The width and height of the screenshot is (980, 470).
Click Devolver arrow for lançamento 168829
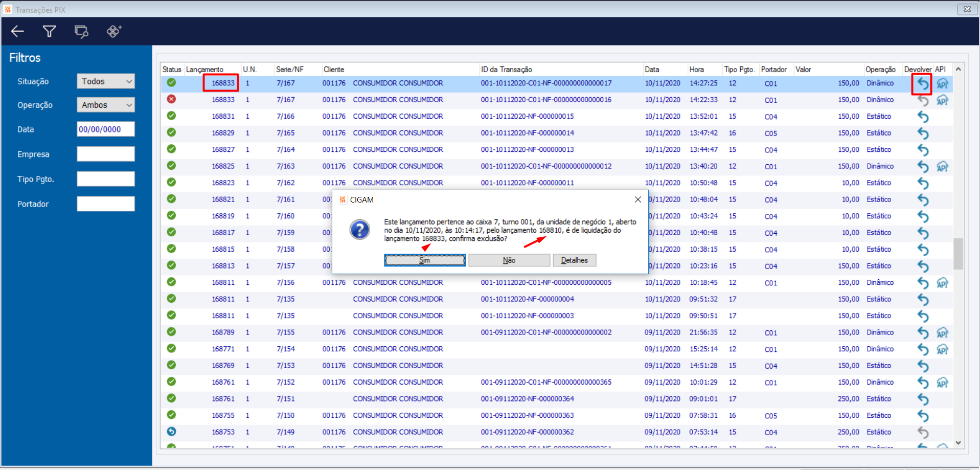tap(923, 133)
